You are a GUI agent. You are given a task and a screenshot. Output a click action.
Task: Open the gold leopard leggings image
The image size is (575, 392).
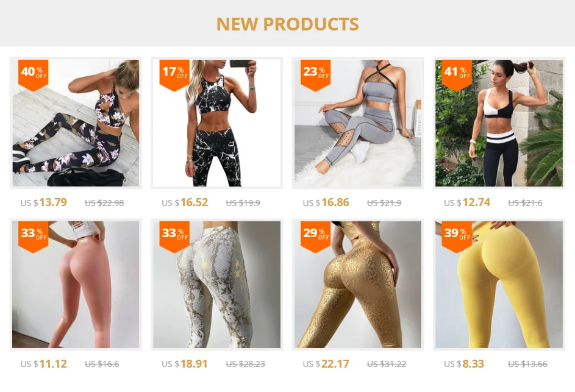[x=358, y=285]
